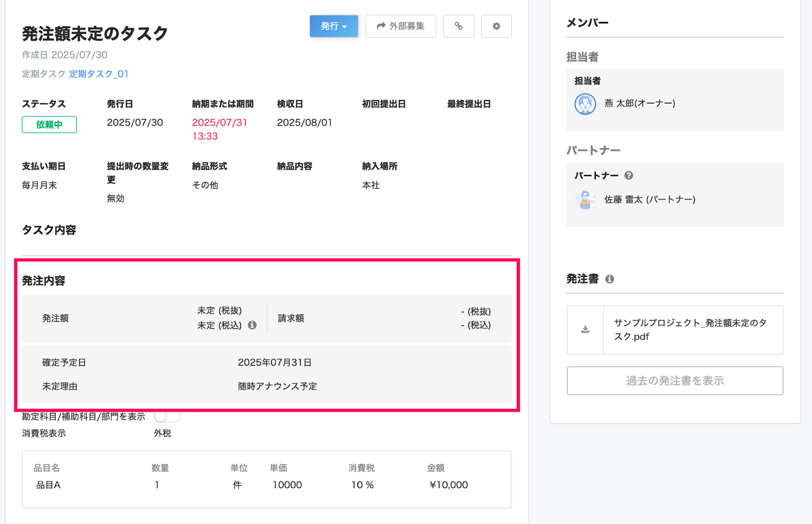Click the red deadline 2025/07/31 13:33
812x524 pixels.
click(x=219, y=129)
